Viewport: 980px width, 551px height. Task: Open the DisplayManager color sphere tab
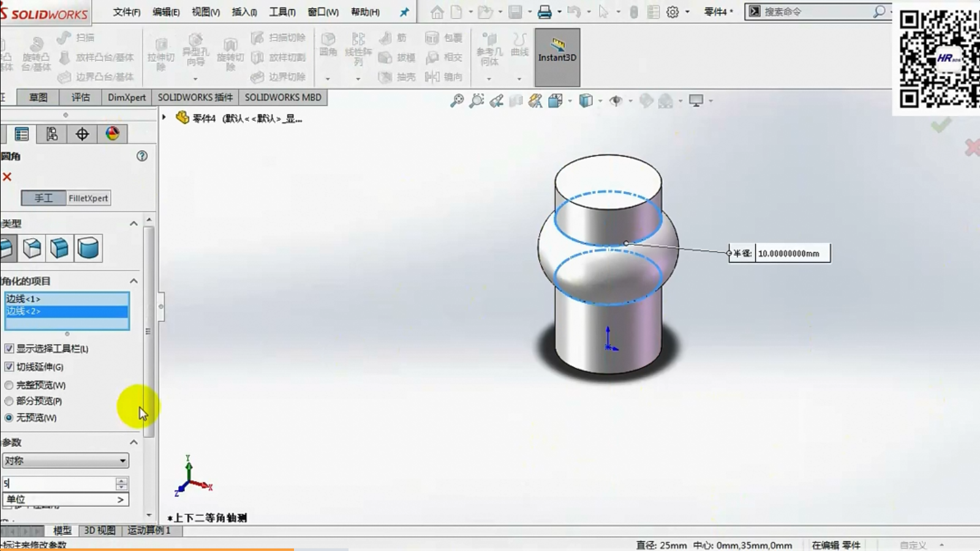click(112, 134)
